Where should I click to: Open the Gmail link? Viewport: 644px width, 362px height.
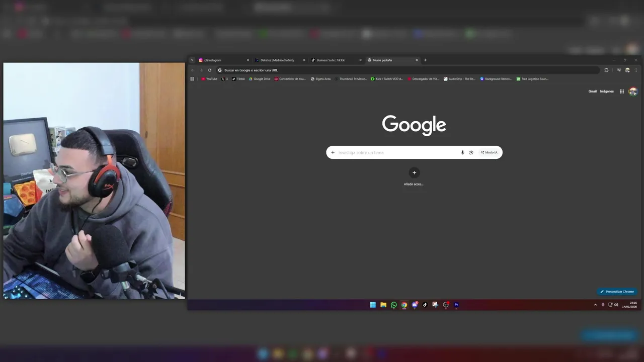pyautogui.click(x=593, y=92)
